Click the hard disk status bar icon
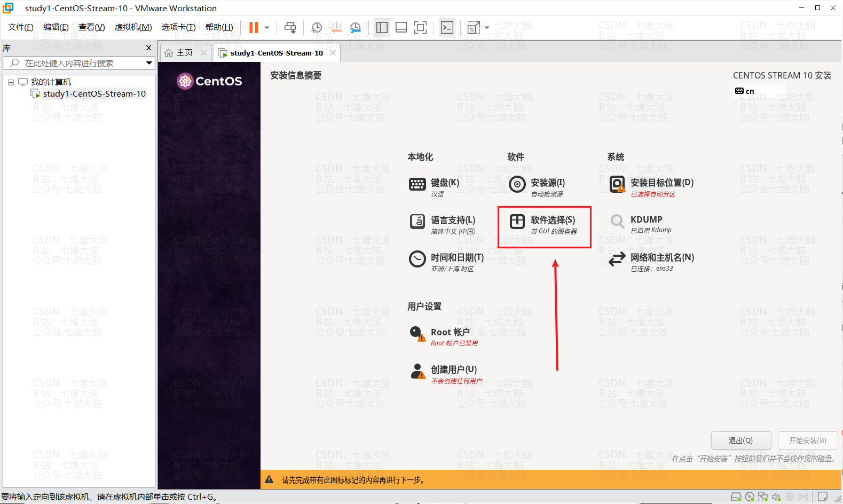 tap(736, 497)
